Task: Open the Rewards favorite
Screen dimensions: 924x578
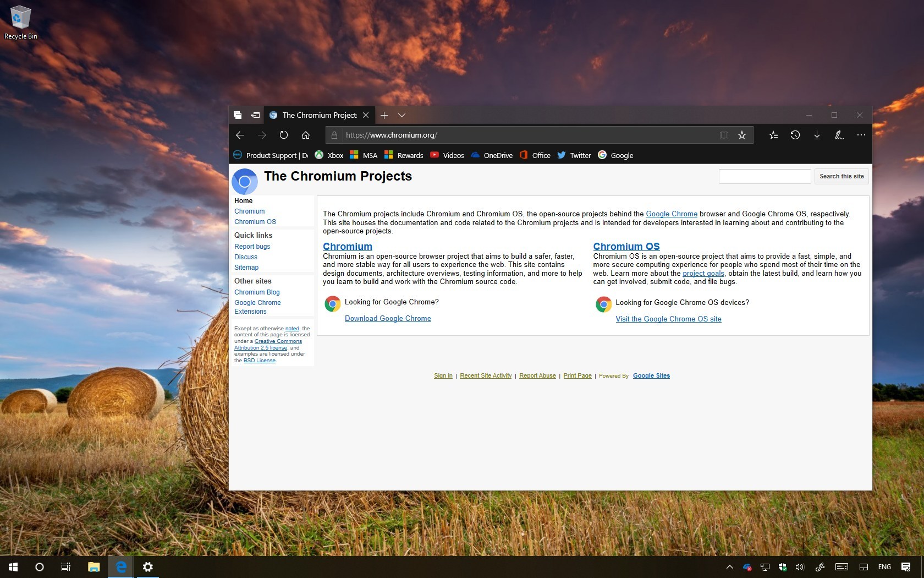Action: click(x=404, y=155)
